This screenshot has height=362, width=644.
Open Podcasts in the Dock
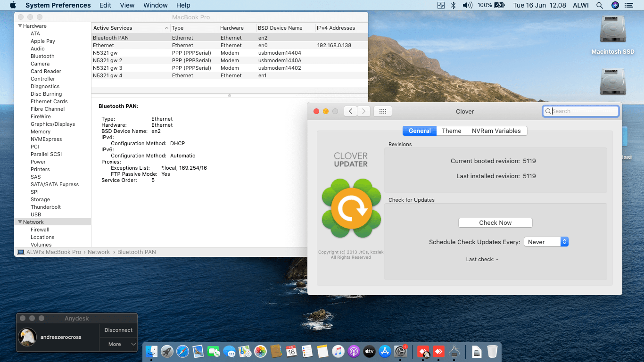[354, 351]
